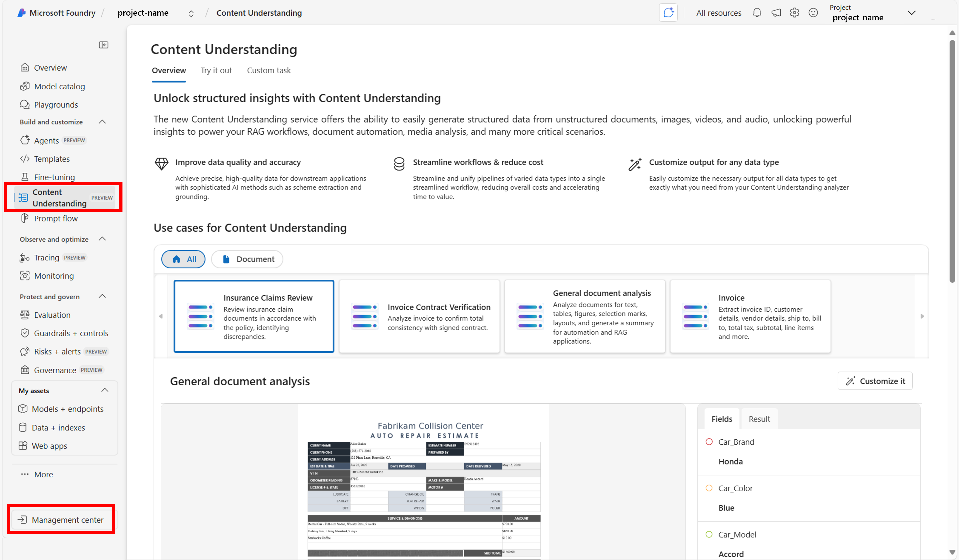Switch to the Fields tab
This screenshot has height=560, width=959.
coord(722,419)
